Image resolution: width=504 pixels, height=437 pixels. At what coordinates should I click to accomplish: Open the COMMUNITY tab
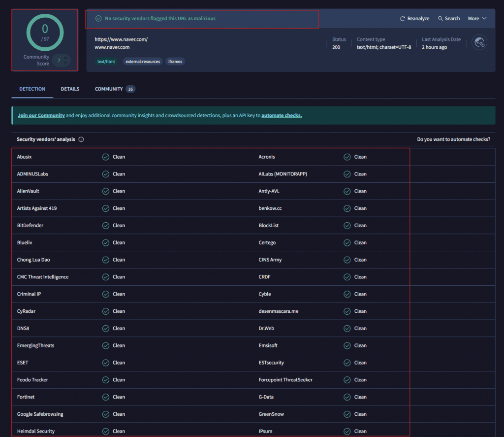pos(115,89)
